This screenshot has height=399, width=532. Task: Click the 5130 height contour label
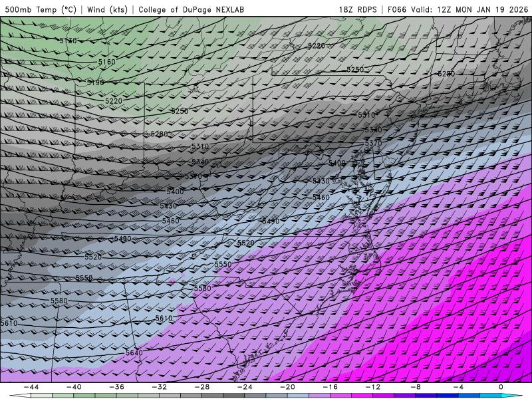point(68,41)
